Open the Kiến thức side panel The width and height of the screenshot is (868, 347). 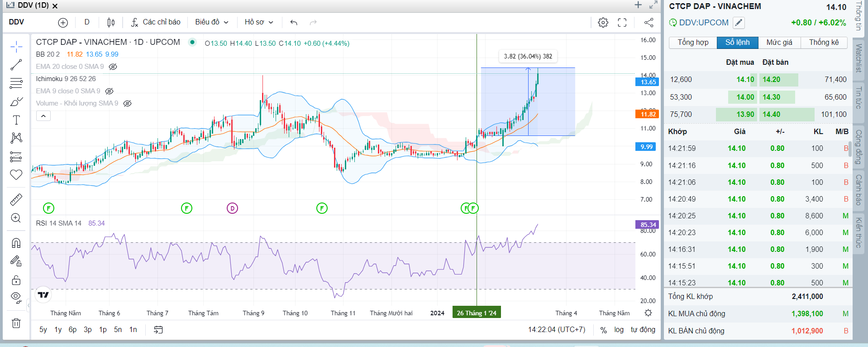(858, 232)
